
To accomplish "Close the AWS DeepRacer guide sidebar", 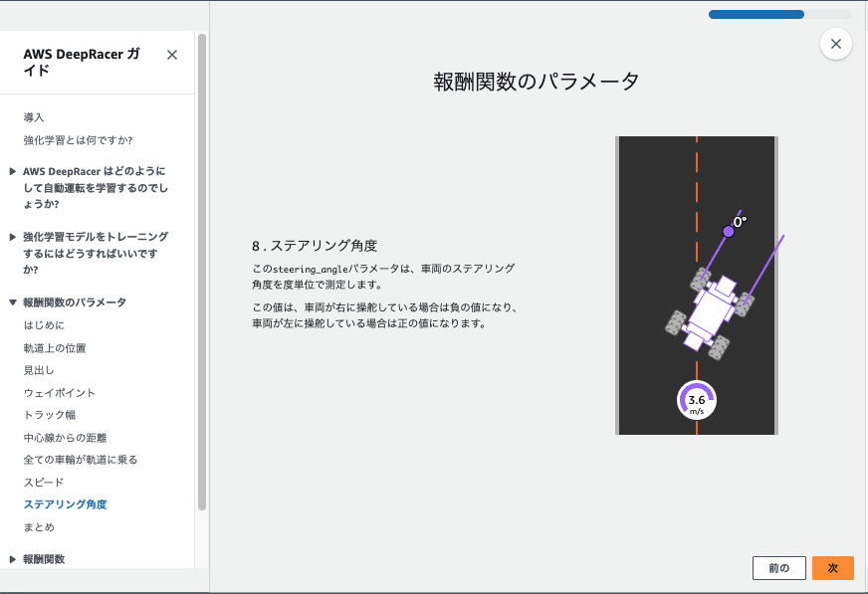I will tap(173, 55).
